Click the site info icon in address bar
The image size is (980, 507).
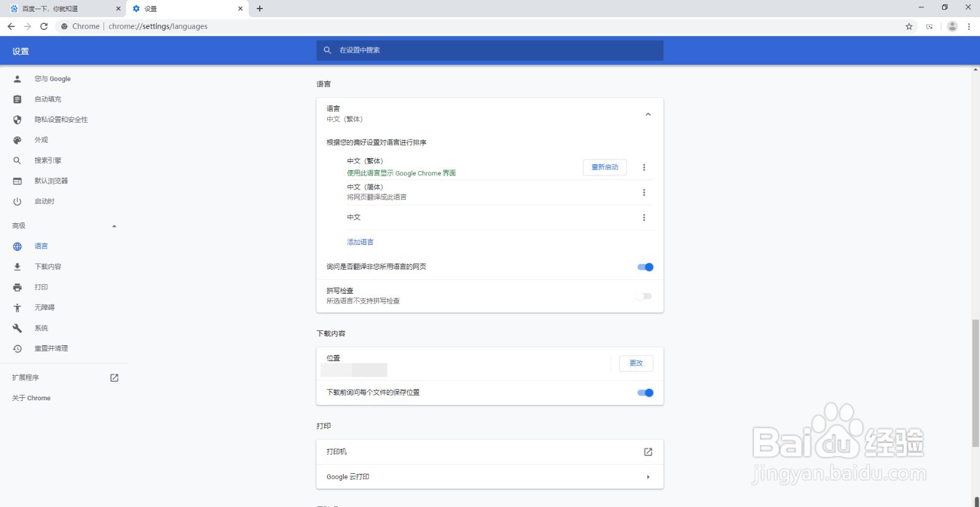click(64, 26)
